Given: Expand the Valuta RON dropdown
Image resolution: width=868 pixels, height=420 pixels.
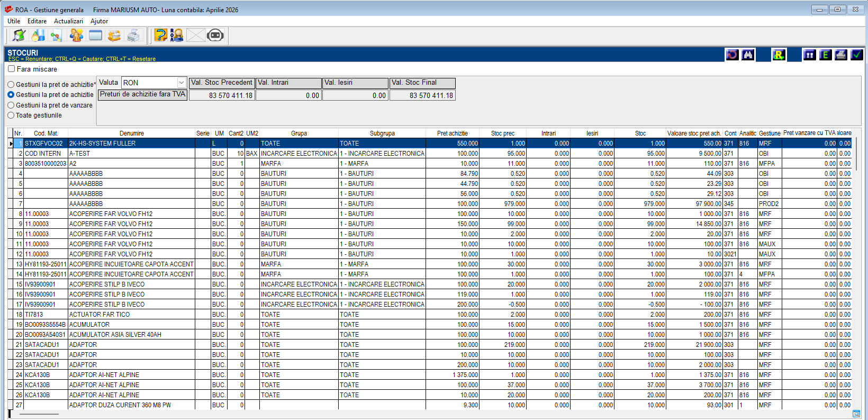Looking at the screenshot, I should [182, 83].
